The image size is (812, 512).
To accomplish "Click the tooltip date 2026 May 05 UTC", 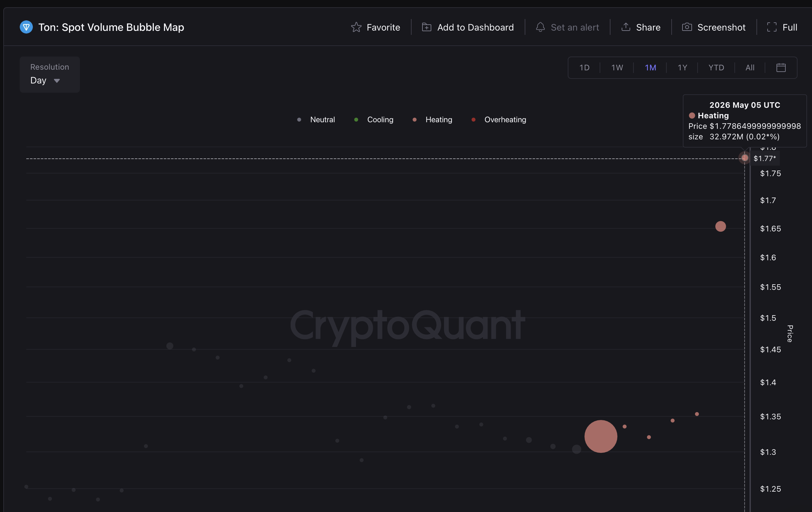I will click(745, 105).
